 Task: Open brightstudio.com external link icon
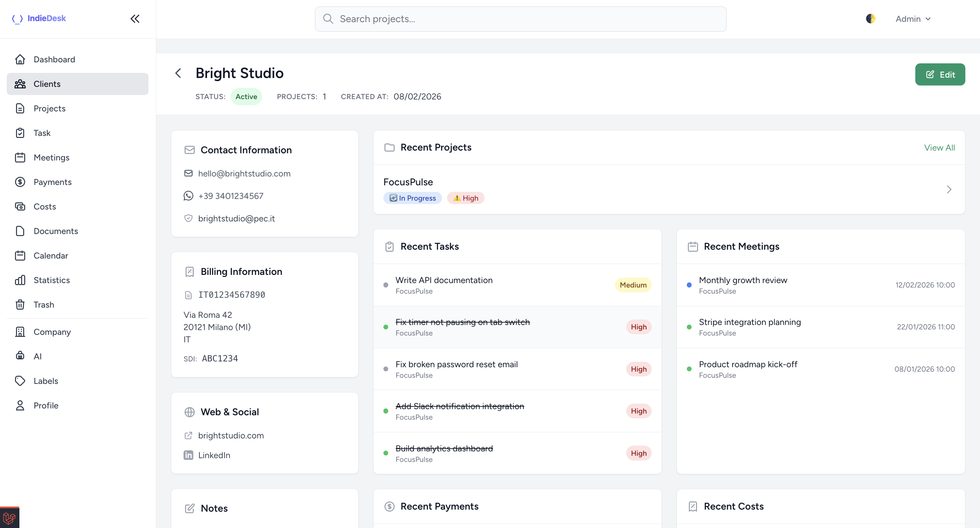[188, 435]
